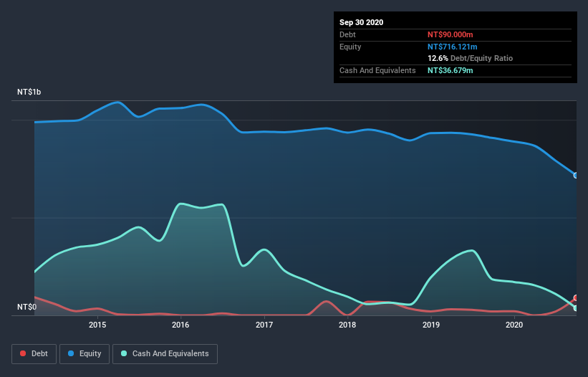This screenshot has height=377, width=588.
Task: Click the NT$36.679m cash value
Action: 450,70
